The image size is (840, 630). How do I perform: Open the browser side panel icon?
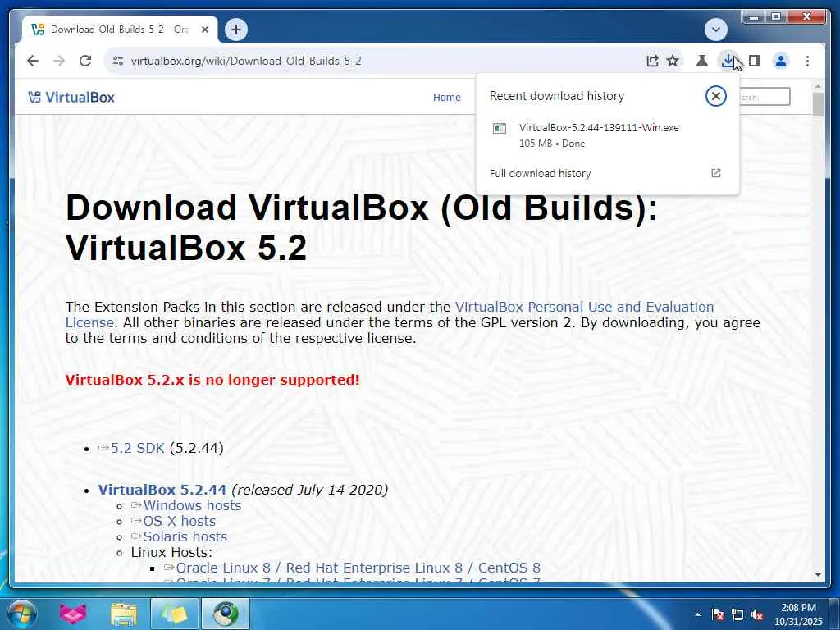(755, 61)
